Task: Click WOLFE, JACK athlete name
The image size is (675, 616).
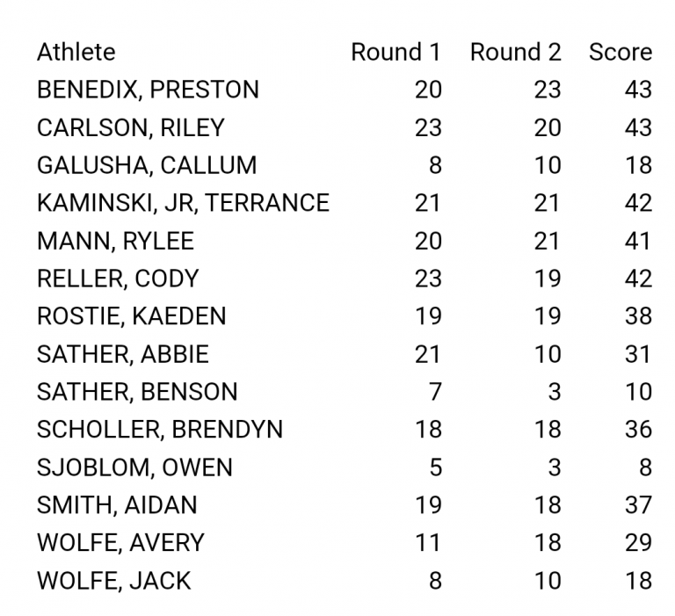Action: tap(114, 581)
